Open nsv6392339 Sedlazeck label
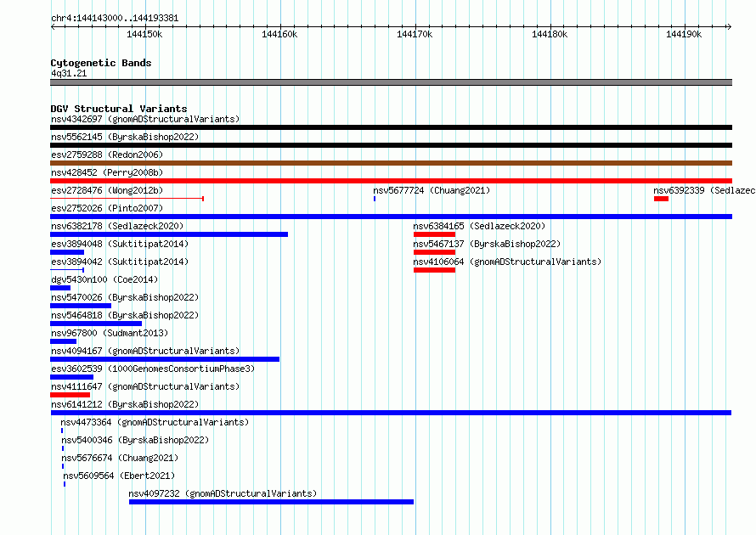The image size is (756, 535). (704, 190)
